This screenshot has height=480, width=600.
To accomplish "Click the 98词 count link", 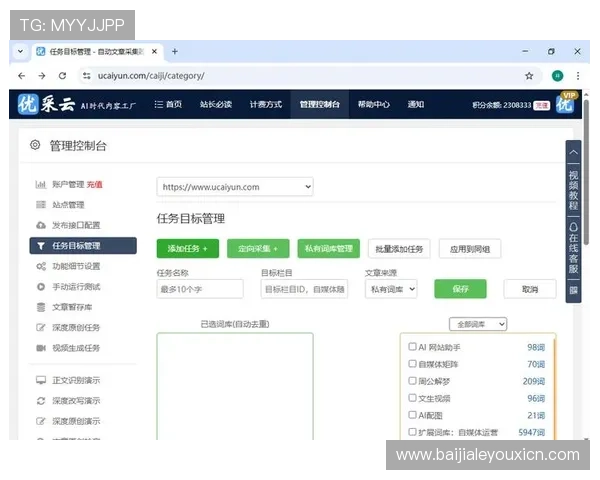I will click(536, 347).
